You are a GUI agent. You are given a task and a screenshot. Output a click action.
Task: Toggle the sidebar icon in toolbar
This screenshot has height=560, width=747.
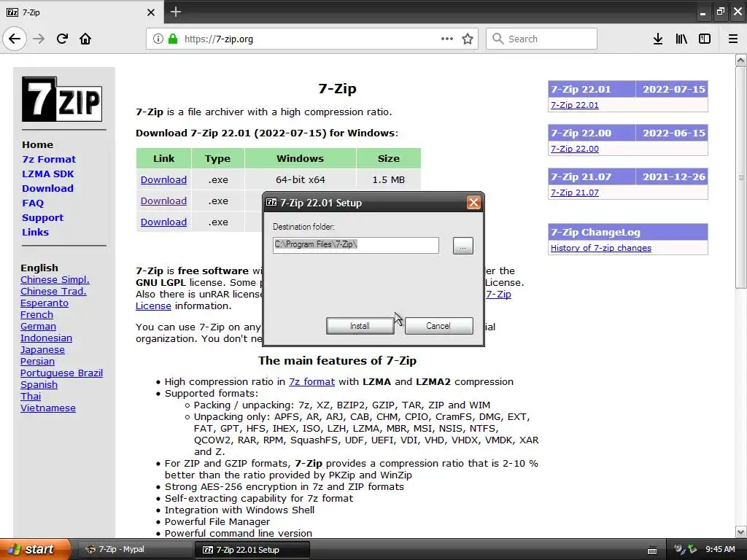(x=705, y=39)
